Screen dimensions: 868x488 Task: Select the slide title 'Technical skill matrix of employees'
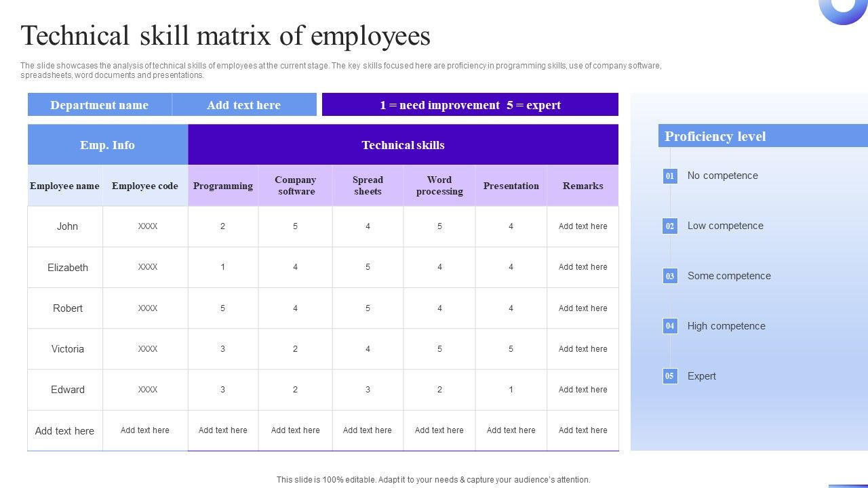pos(226,35)
